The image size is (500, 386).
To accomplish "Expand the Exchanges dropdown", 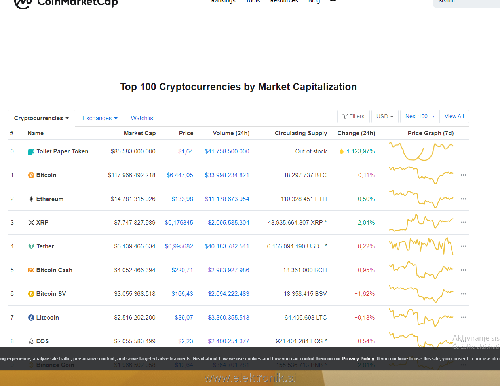I will coord(100,118).
